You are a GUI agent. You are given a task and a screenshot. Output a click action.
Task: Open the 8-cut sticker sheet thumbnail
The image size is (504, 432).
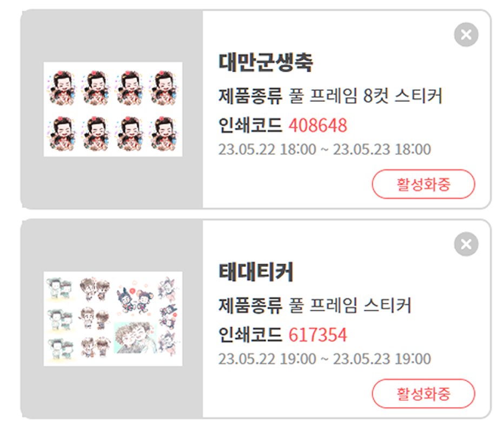pos(113,109)
